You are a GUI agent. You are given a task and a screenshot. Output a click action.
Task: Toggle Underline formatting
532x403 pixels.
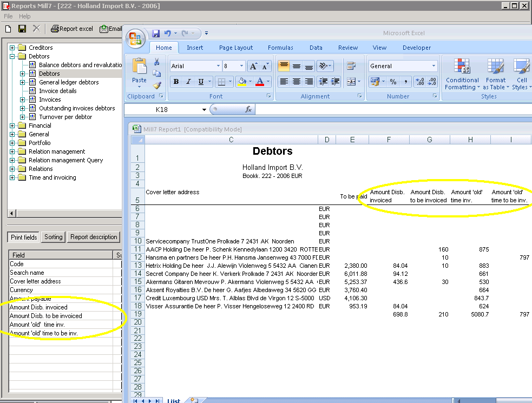[x=201, y=82]
